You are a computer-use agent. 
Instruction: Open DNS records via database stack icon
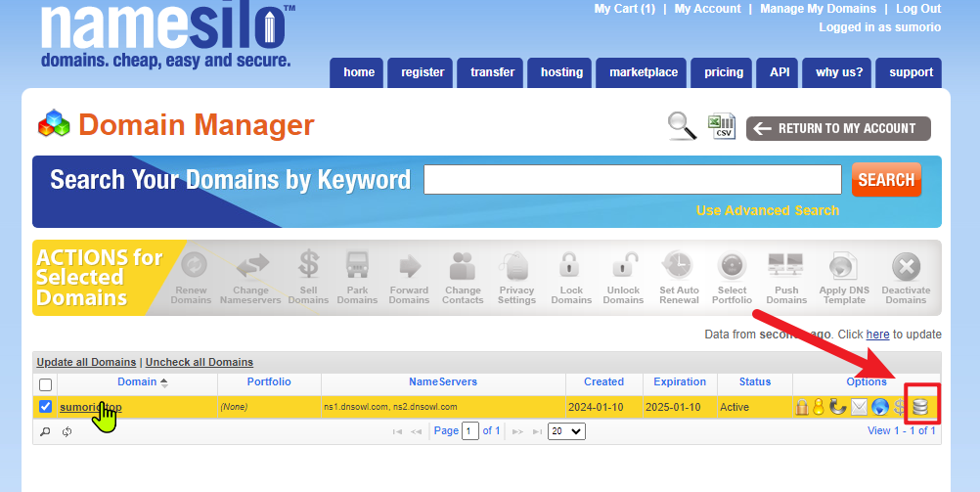[920, 408]
